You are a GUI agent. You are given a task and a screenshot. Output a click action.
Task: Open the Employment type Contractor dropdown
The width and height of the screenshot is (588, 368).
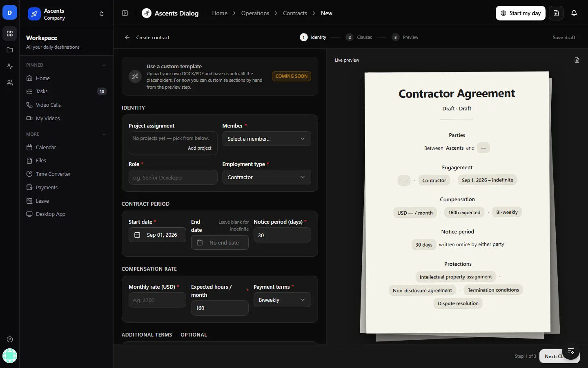(x=267, y=177)
